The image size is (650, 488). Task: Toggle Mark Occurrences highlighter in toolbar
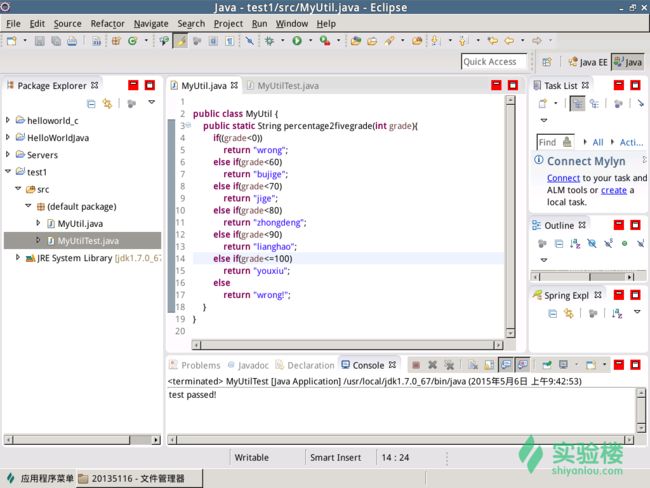pos(180,41)
